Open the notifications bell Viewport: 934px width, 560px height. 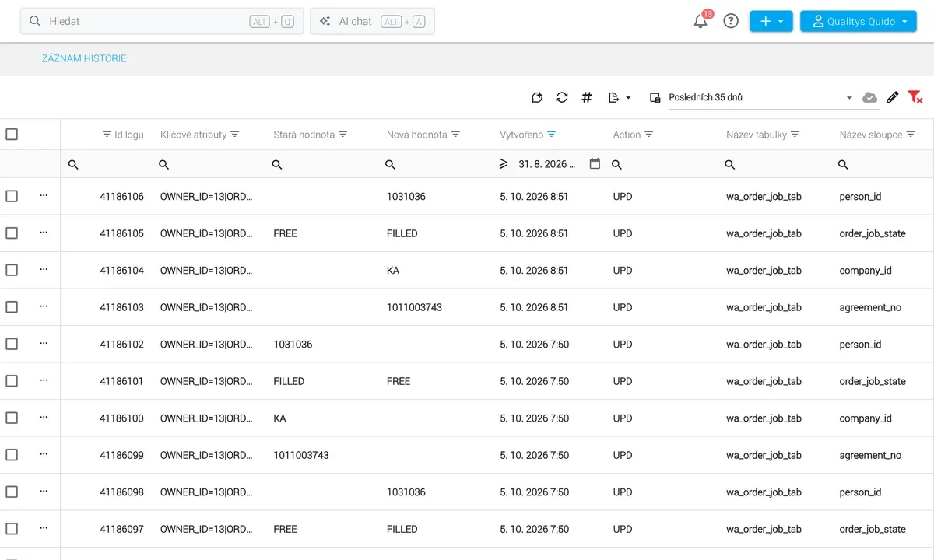click(x=700, y=21)
